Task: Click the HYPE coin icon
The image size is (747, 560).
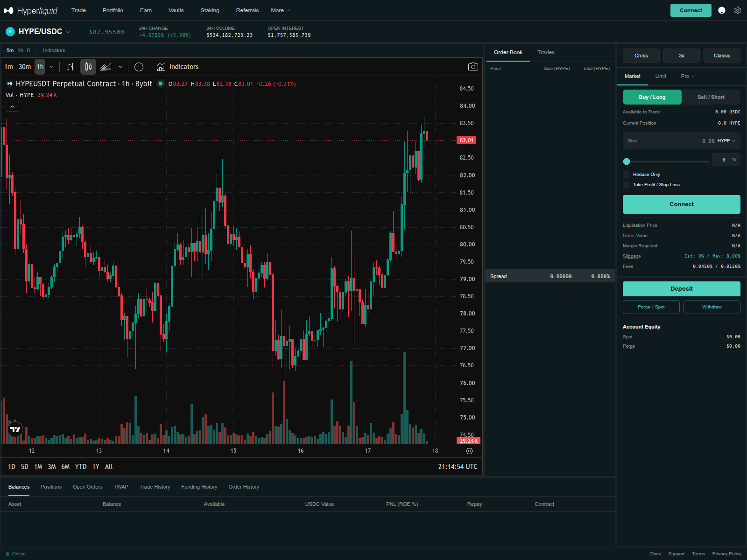Action: tap(10, 32)
